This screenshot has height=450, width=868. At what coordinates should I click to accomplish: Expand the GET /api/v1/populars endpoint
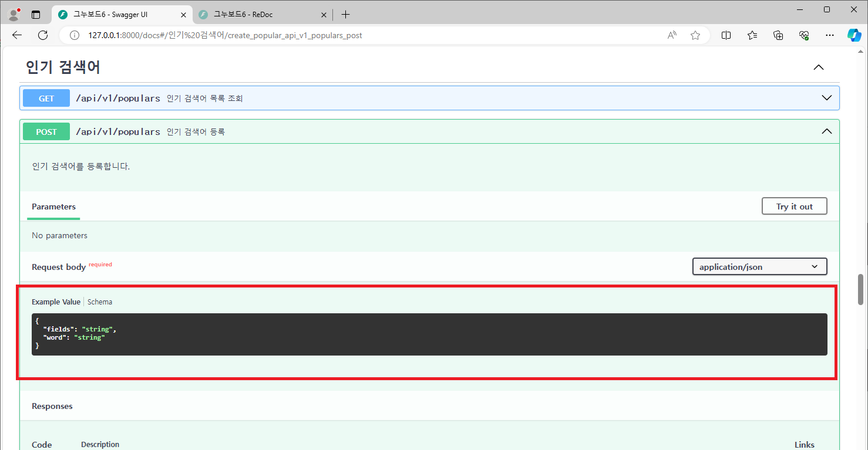tap(826, 98)
